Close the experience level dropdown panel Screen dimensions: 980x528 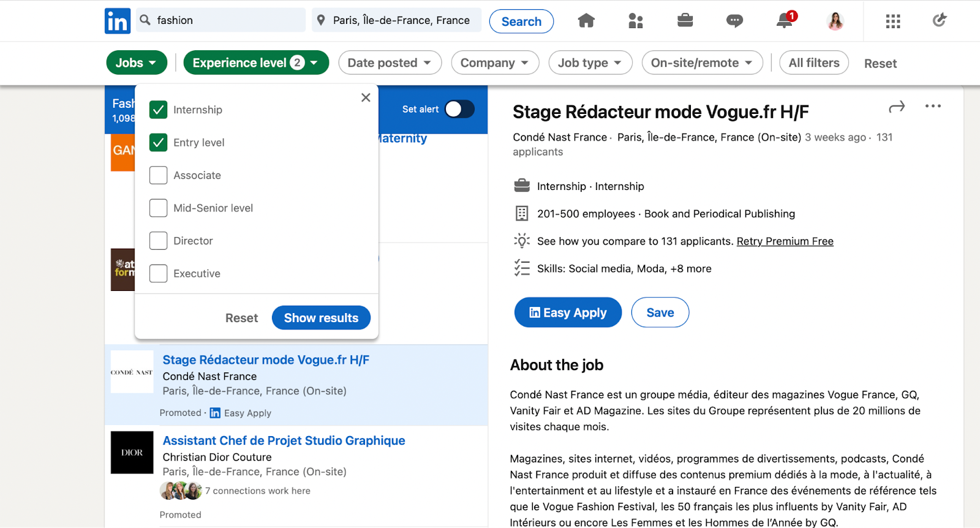(366, 97)
